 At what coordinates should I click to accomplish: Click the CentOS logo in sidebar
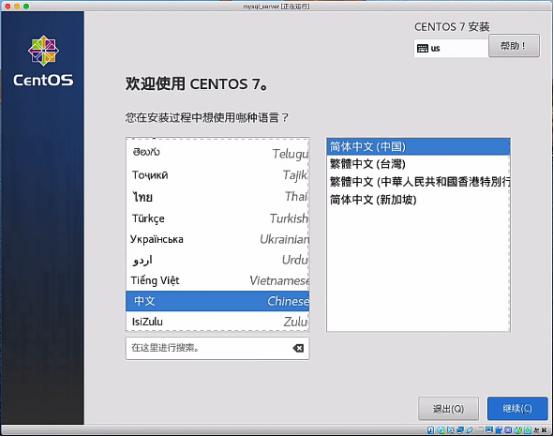pyautogui.click(x=43, y=61)
